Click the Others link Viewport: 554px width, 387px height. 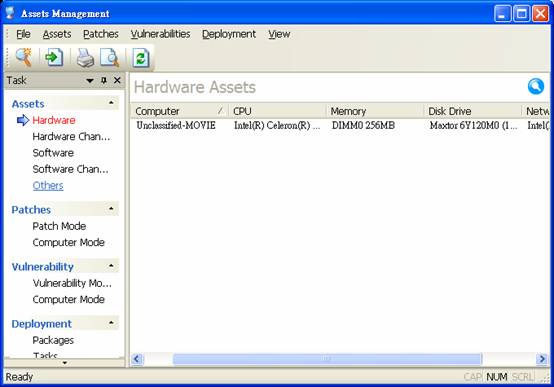[x=48, y=186]
